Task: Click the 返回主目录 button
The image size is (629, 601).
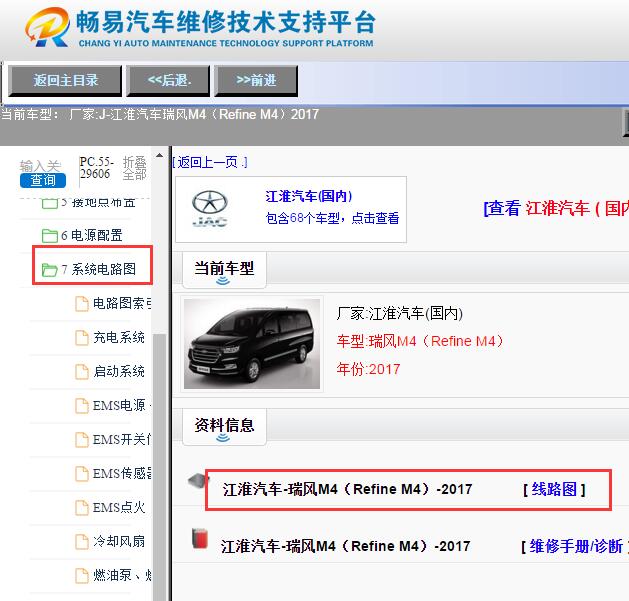Action: pyautogui.click(x=65, y=81)
